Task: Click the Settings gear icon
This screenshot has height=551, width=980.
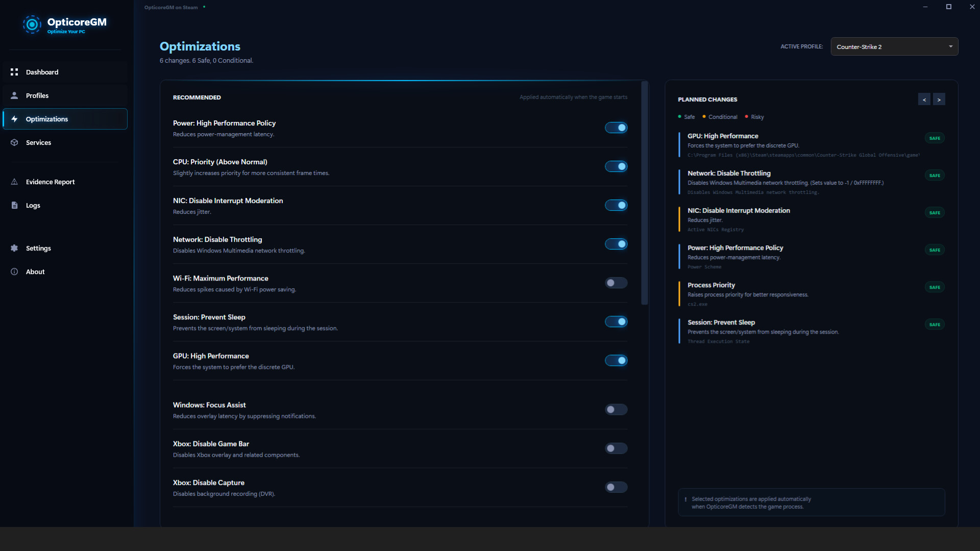Action: [x=14, y=248]
